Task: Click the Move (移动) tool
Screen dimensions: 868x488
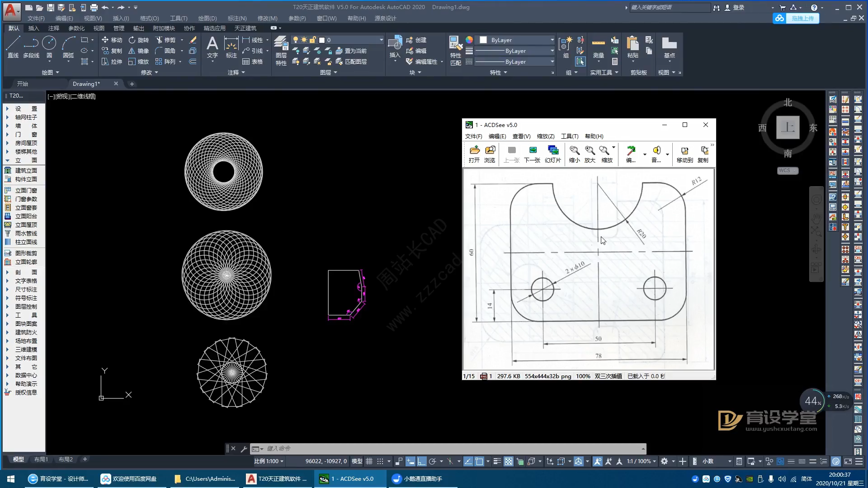Action: point(112,40)
